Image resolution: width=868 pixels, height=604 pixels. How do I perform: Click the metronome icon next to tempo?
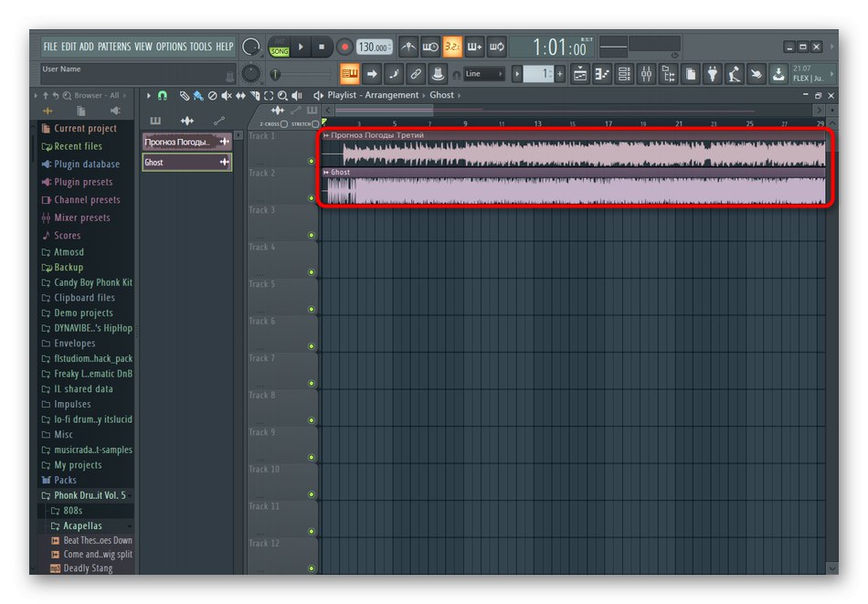coord(408,47)
